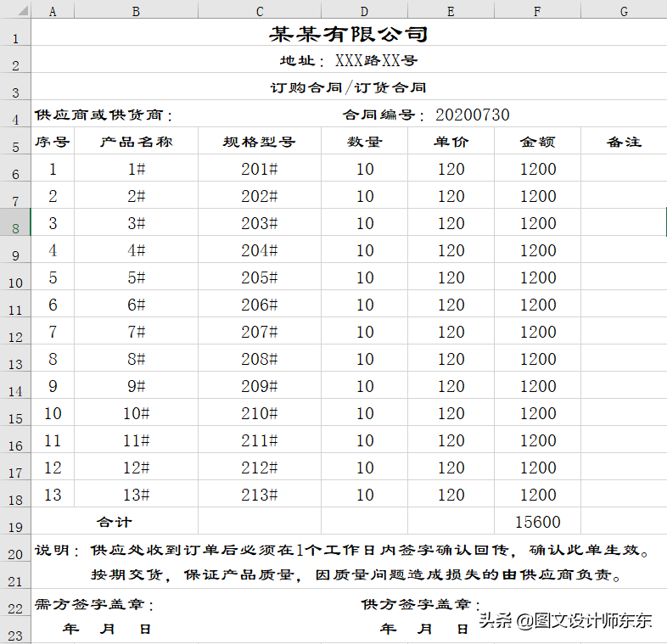Select column B header

click(x=136, y=10)
